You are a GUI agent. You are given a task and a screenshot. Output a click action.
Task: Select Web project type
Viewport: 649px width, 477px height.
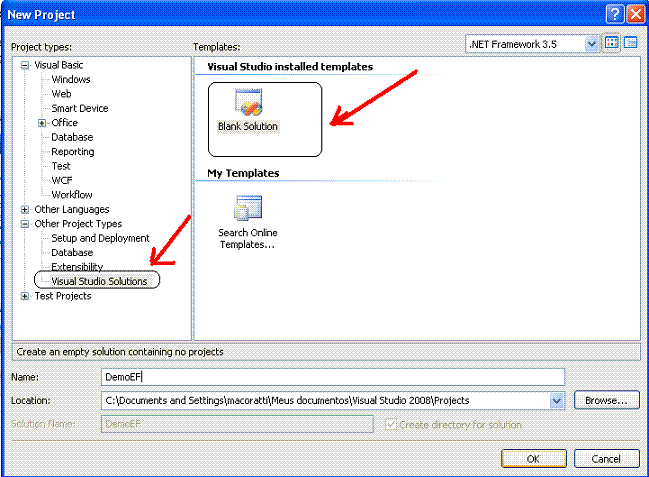[x=61, y=94]
